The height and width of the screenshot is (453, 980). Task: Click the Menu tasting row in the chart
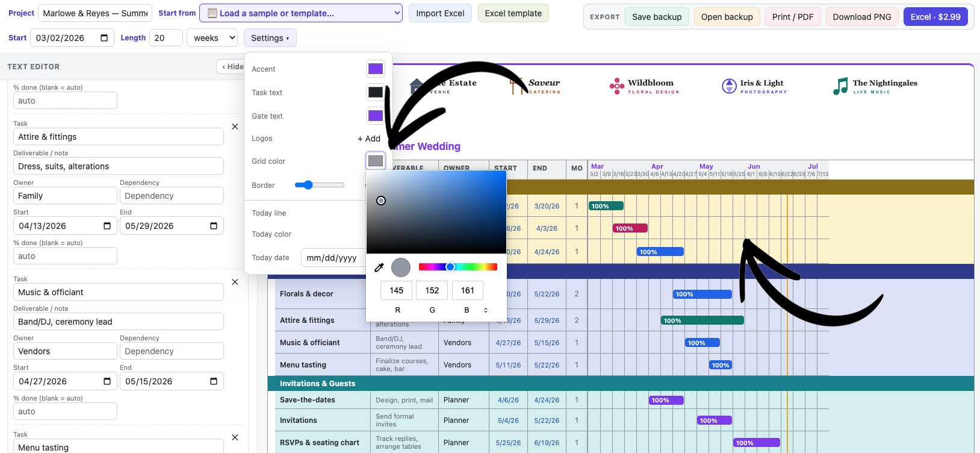(x=303, y=365)
